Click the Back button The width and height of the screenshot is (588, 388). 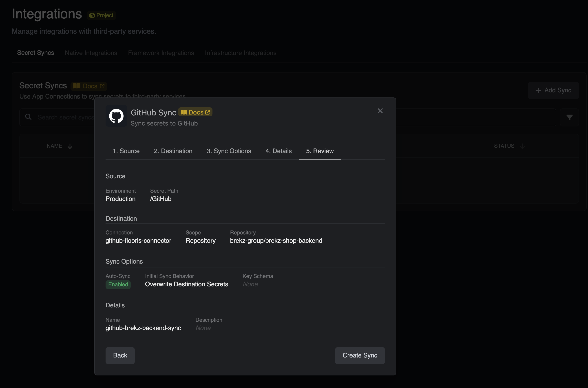120,355
